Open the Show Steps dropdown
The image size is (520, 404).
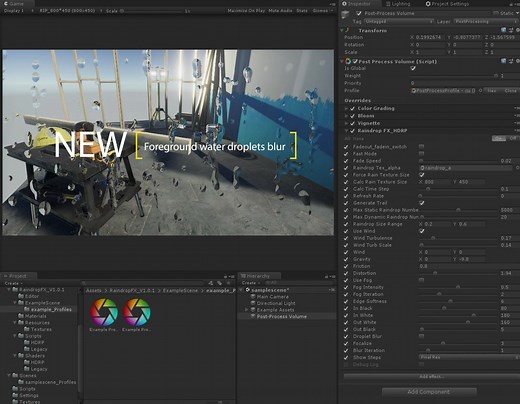(x=469, y=357)
